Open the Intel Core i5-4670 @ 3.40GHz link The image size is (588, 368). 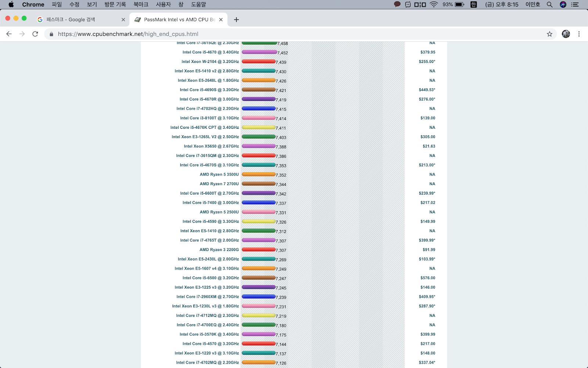pos(211,52)
